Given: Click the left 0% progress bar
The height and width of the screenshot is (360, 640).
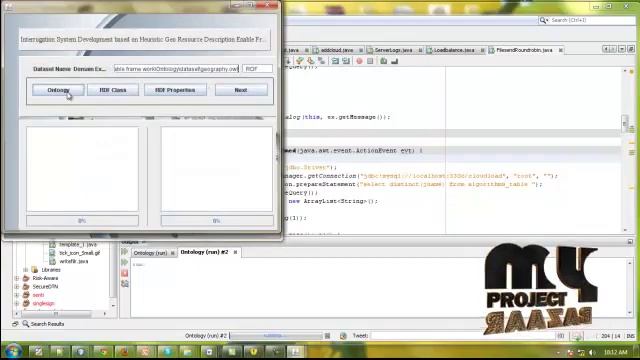Looking at the screenshot, I should (82, 220).
